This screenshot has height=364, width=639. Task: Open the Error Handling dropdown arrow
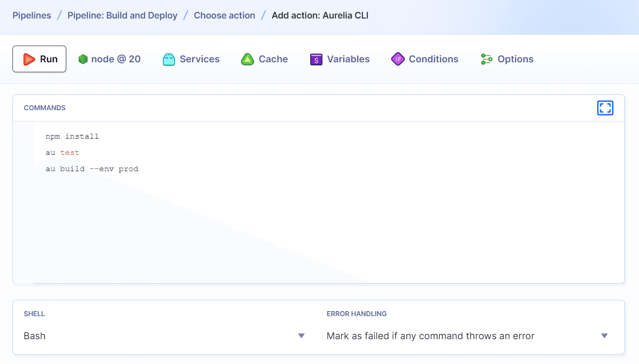pyautogui.click(x=604, y=336)
